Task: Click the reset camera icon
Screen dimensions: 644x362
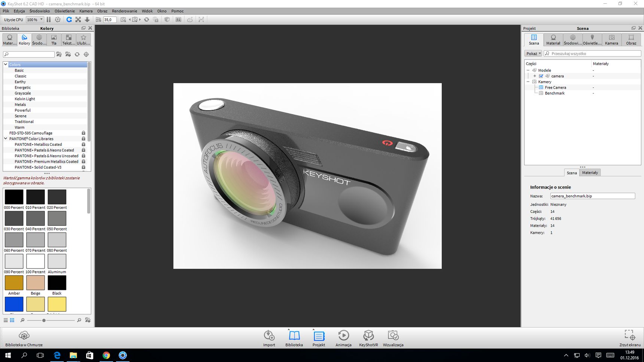Action: [146, 19]
